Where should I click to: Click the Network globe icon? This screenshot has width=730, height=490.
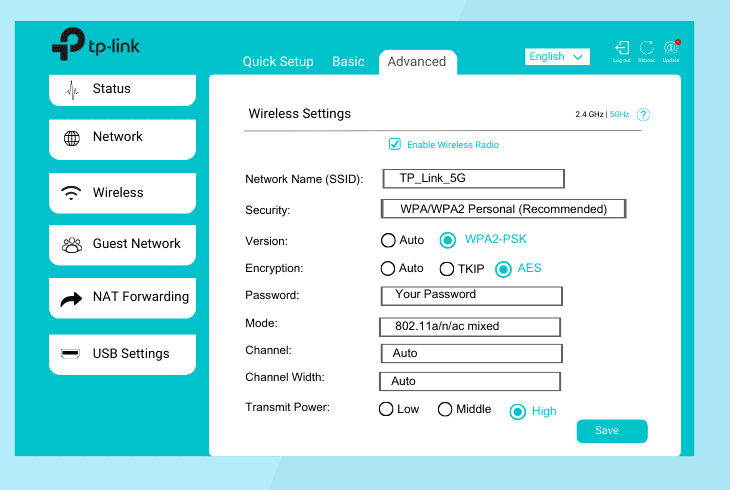click(x=72, y=138)
